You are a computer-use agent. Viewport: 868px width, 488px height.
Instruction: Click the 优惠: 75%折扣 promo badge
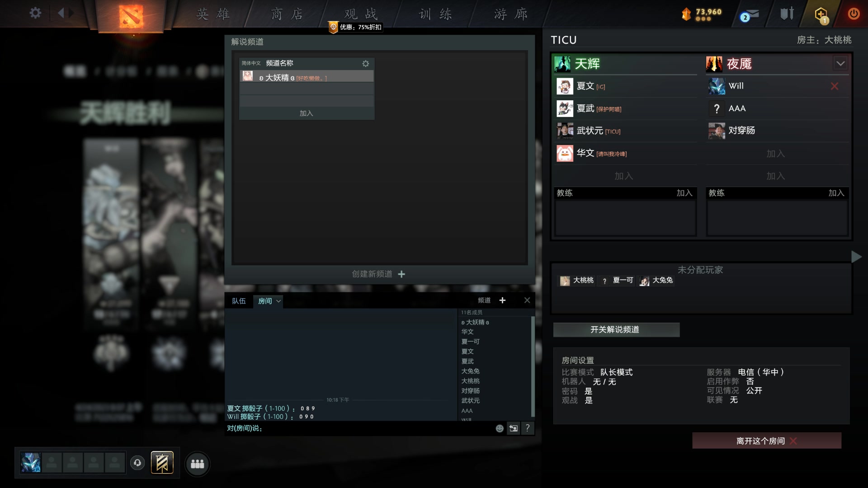tap(356, 27)
